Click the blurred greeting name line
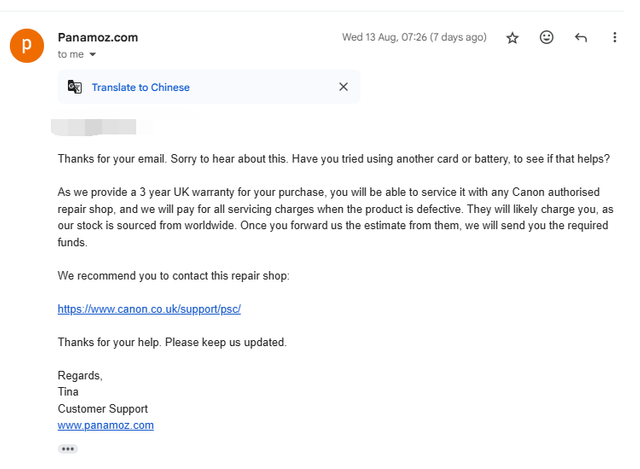640x469 pixels. tap(94, 127)
